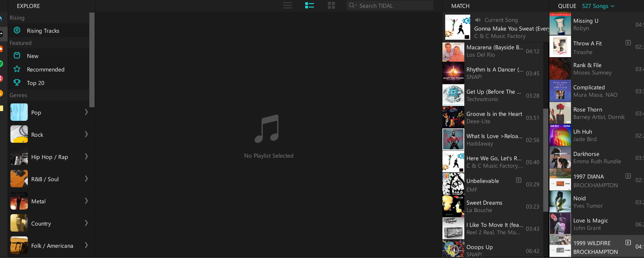This screenshot has height=258, width=644.
Task: Click the Missing U album cover
Action: point(560,24)
